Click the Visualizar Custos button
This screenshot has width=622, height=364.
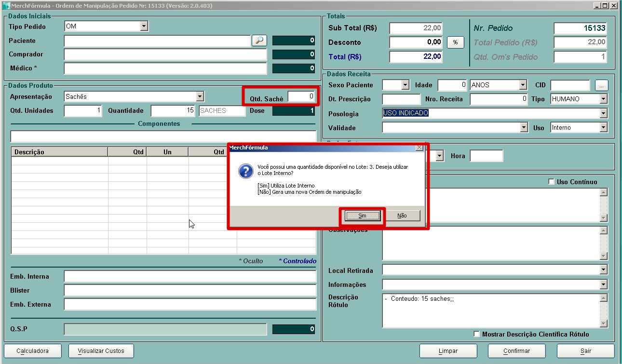point(101,351)
